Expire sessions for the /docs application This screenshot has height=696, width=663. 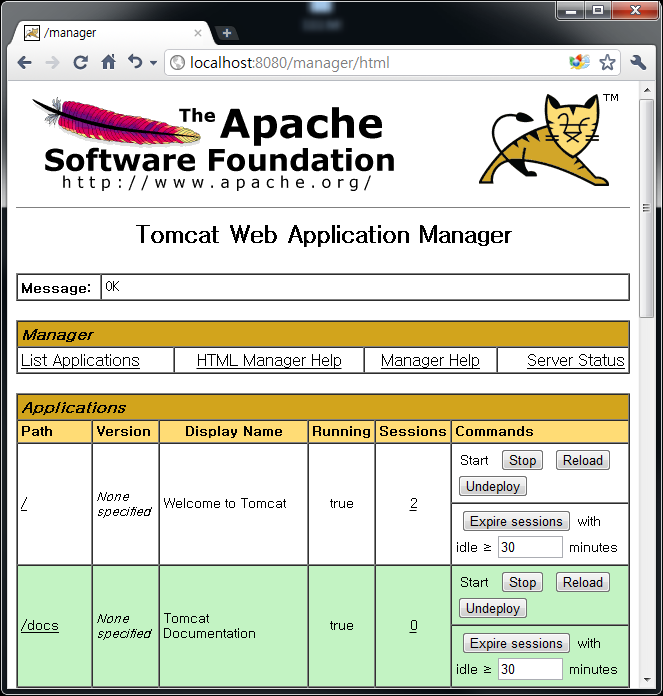click(x=516, y=643)
